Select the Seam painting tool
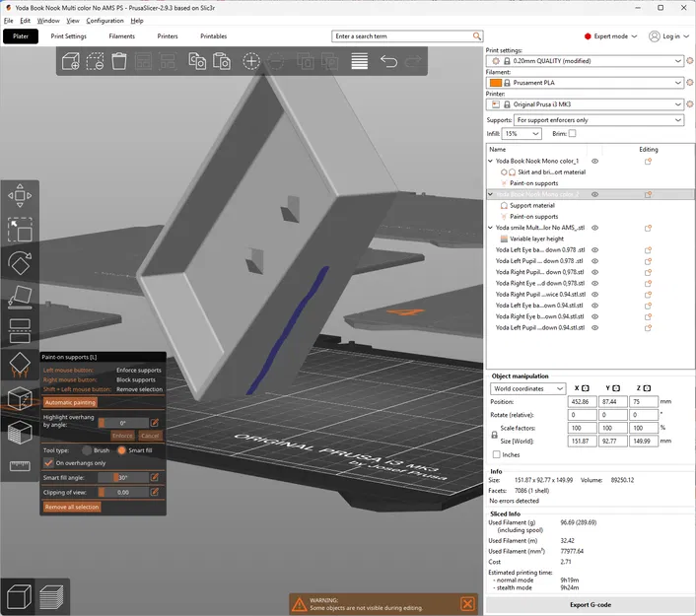 [20, 398]
